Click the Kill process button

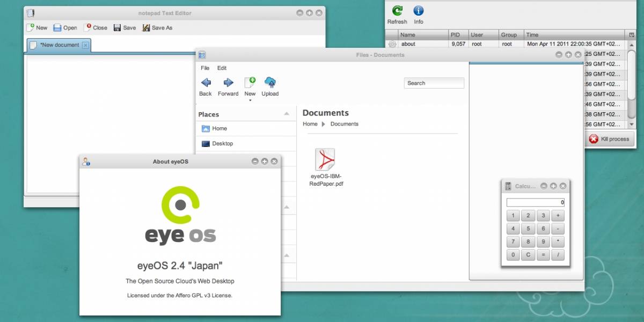(609, 139)
